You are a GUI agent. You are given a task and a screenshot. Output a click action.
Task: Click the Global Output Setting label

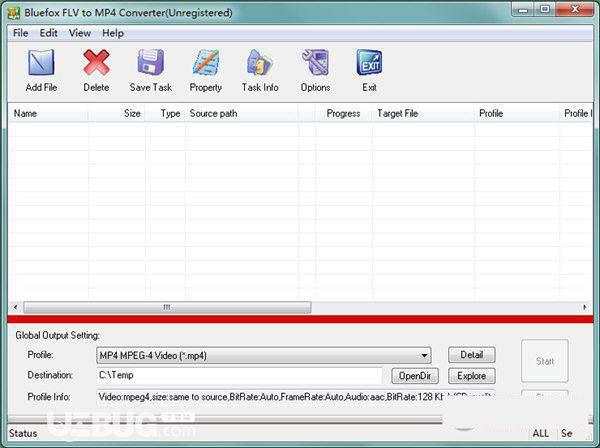point(57,336)
